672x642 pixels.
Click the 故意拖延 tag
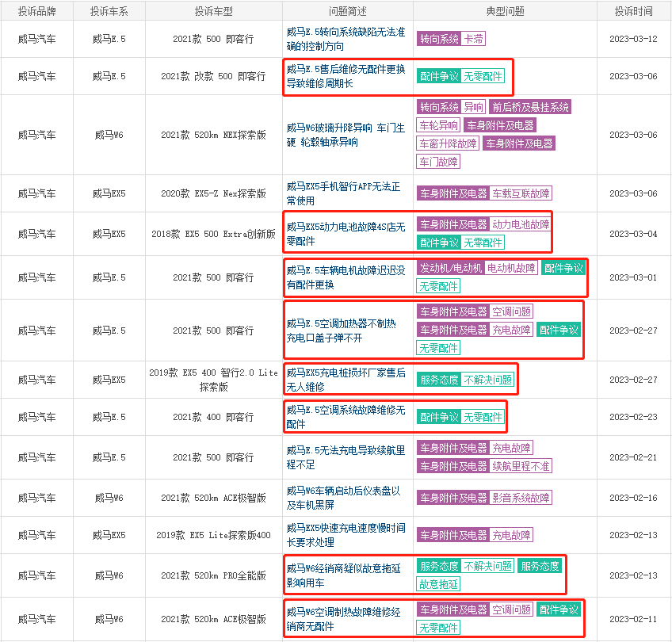click(x=439, y=584)
